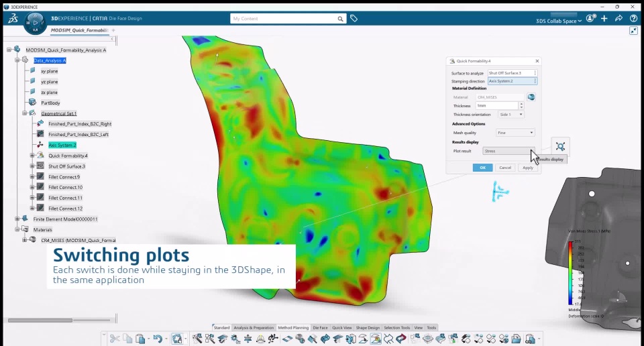
Task: Click Apply in Quick Formability dialog
Action: pos(528,168)
